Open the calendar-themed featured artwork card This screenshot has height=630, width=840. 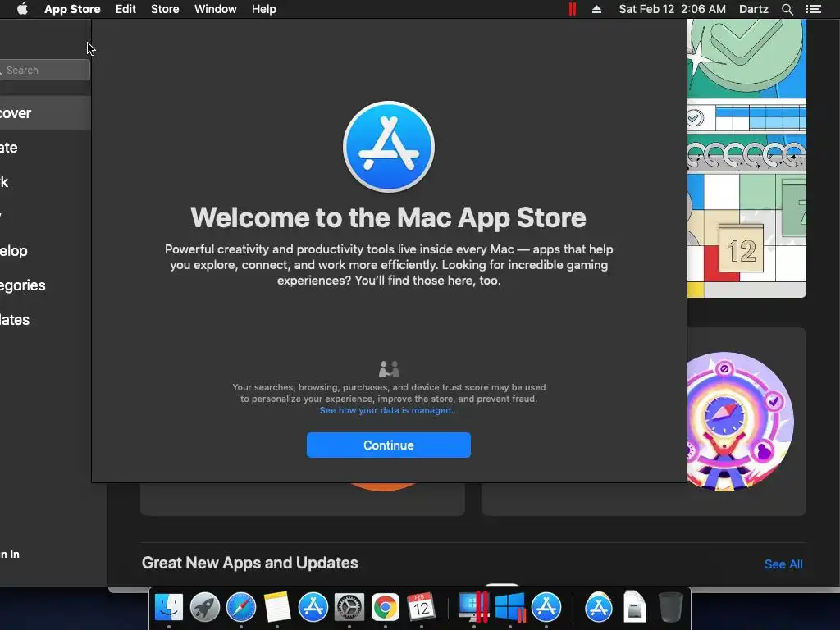[746, 158]
